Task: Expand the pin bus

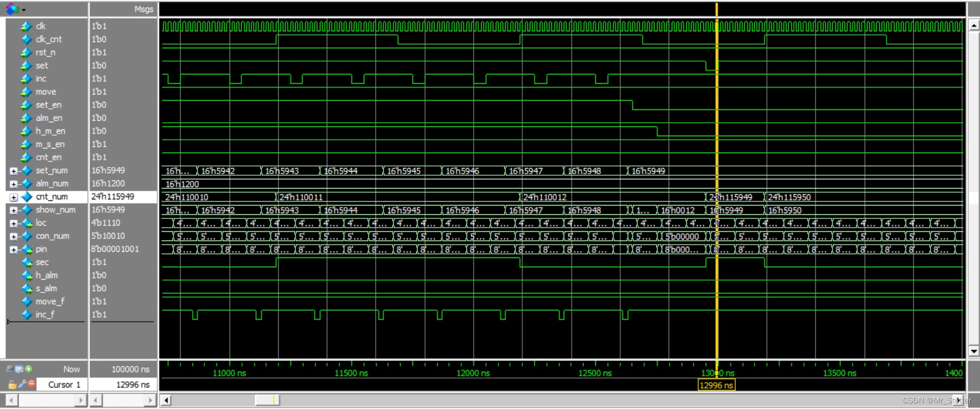Action: pos(13,250)
